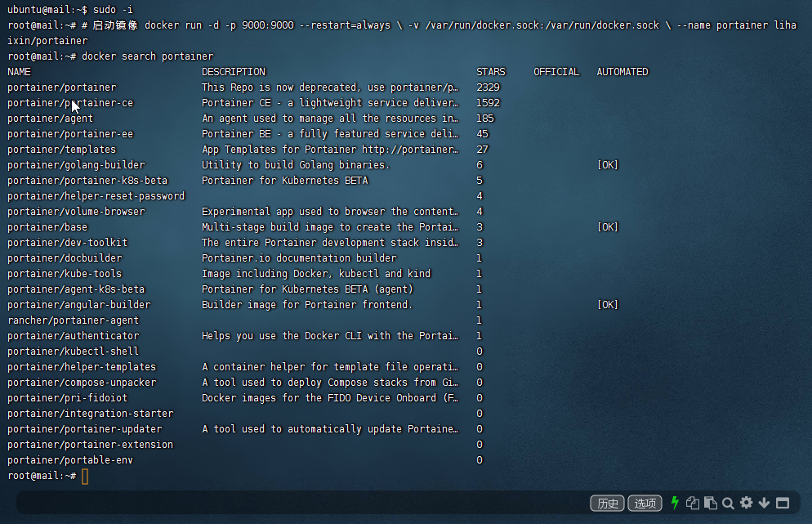Click portainer/portable-env name

[x=70, y=460]
